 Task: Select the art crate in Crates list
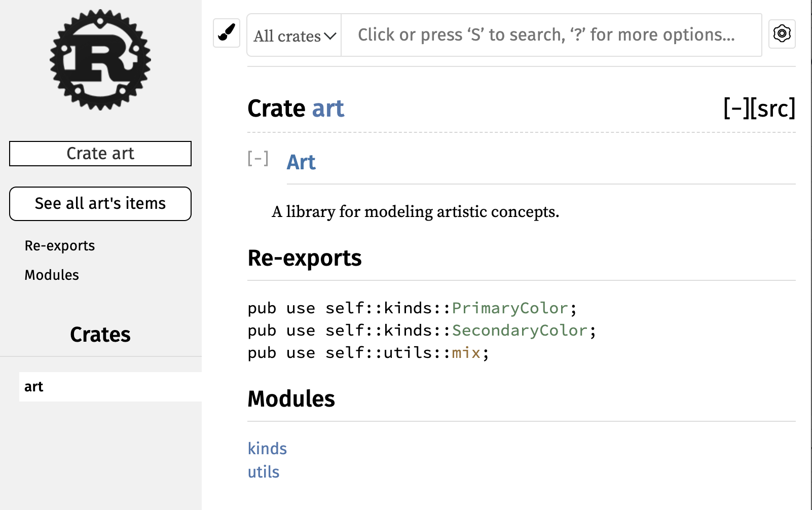(34, 387)
